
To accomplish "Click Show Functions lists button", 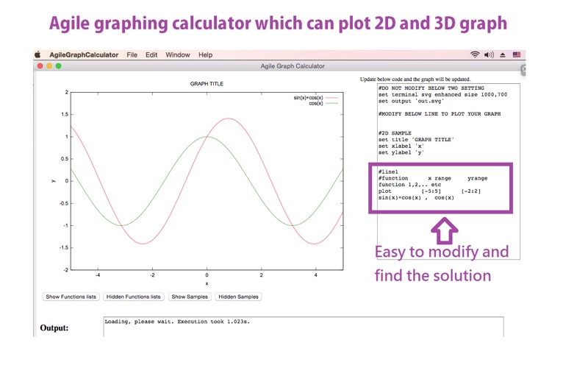I will [x=71, y=297].
